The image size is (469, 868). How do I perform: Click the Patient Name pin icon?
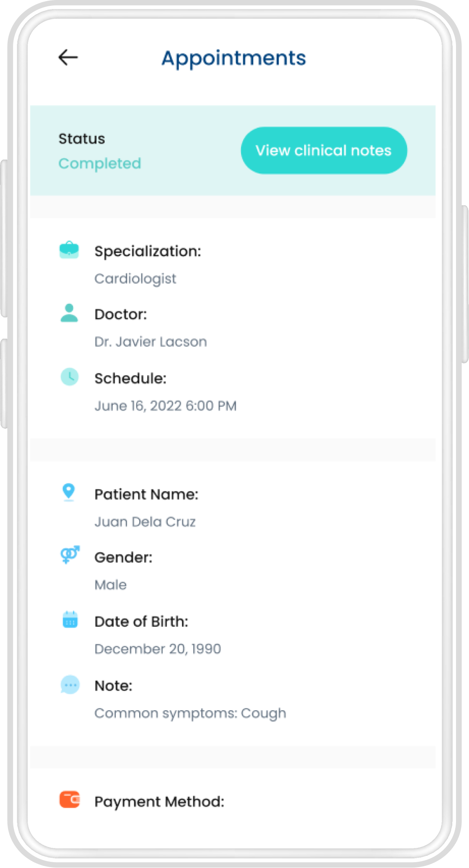[x=68, y=492]
